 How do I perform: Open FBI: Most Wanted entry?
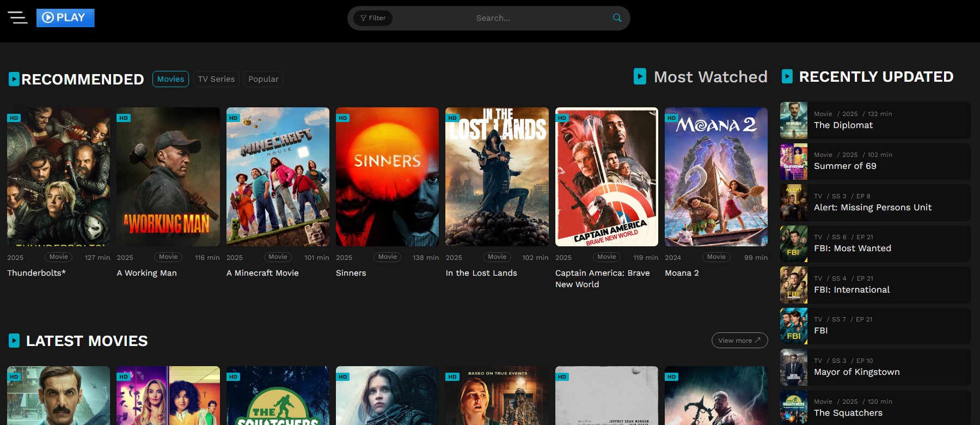875,244
